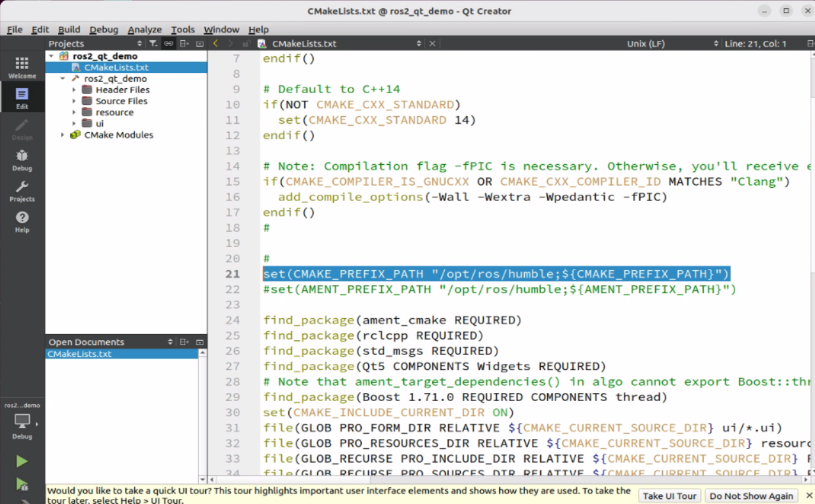Go back in editor navigation history
The image size is (815, 504).
(x=215, y=43)
